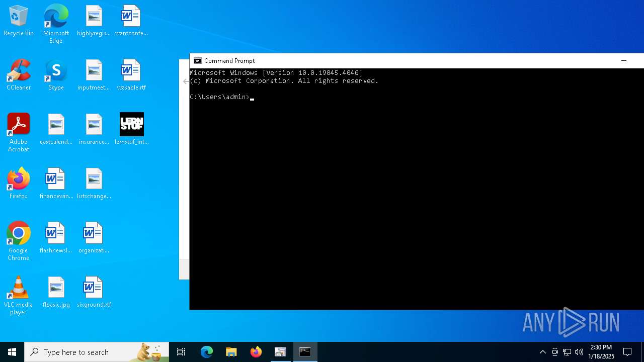Select the wantconfe... Word document
The image size is (644, 362).
click(131, 21)
